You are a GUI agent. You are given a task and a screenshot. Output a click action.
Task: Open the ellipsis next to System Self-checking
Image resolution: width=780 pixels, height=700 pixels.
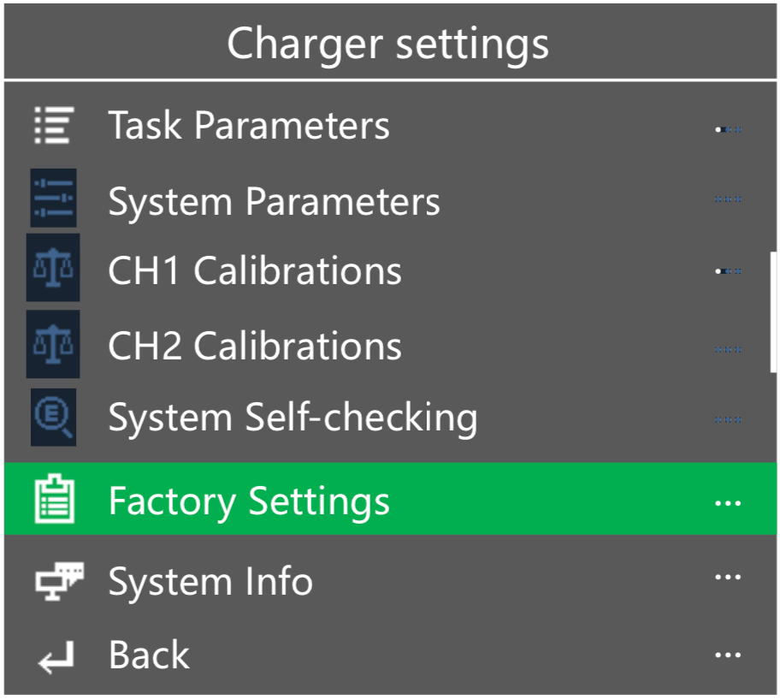[x=728, y=419]
